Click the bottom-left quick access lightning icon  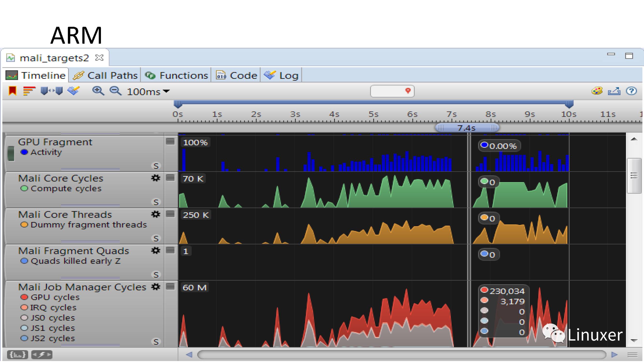pyautogui.click(x=42, y=355)
